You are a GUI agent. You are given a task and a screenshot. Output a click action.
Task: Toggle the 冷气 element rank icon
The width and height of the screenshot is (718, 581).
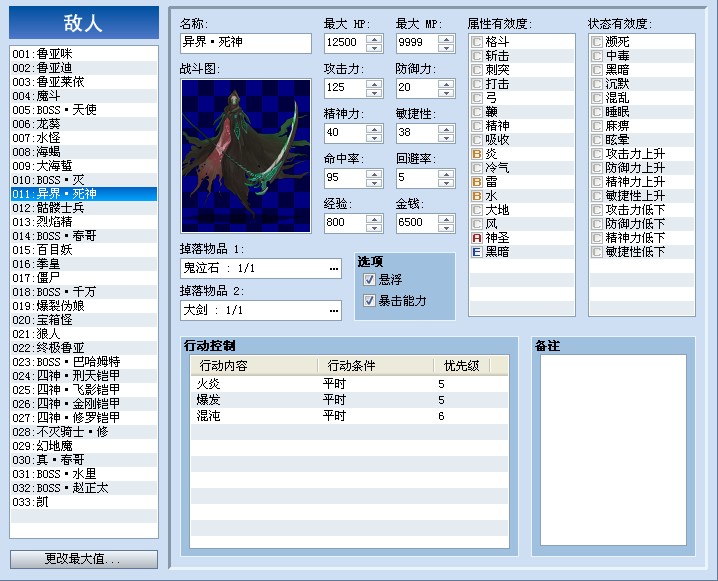click(477, 168)
